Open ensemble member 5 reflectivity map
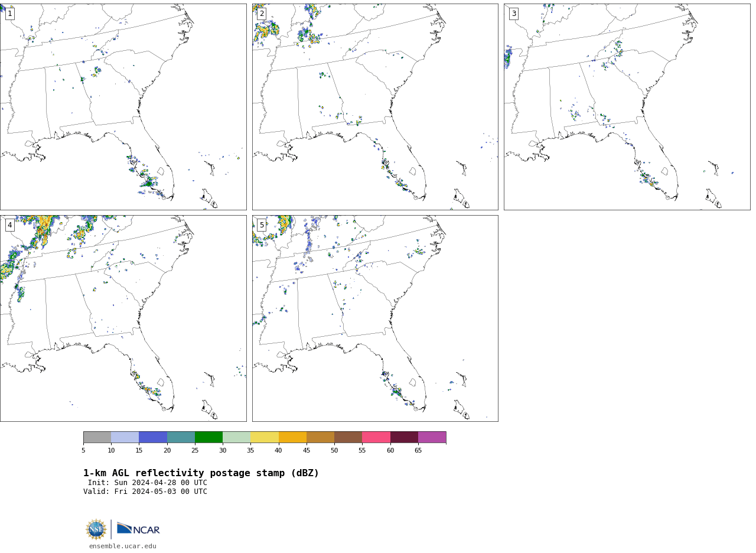Image resolution: width=756 pixels, height=553 pixels. point(375,318)
